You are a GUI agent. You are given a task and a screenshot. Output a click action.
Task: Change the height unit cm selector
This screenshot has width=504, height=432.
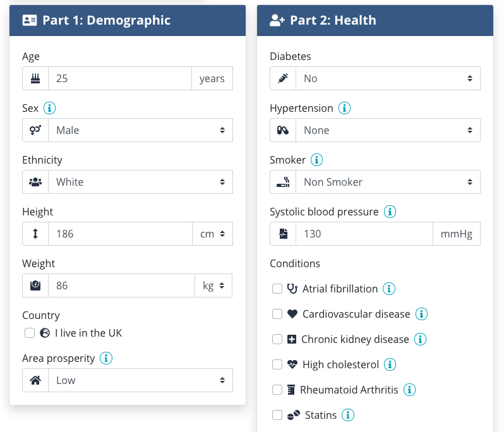click(212, 234)
